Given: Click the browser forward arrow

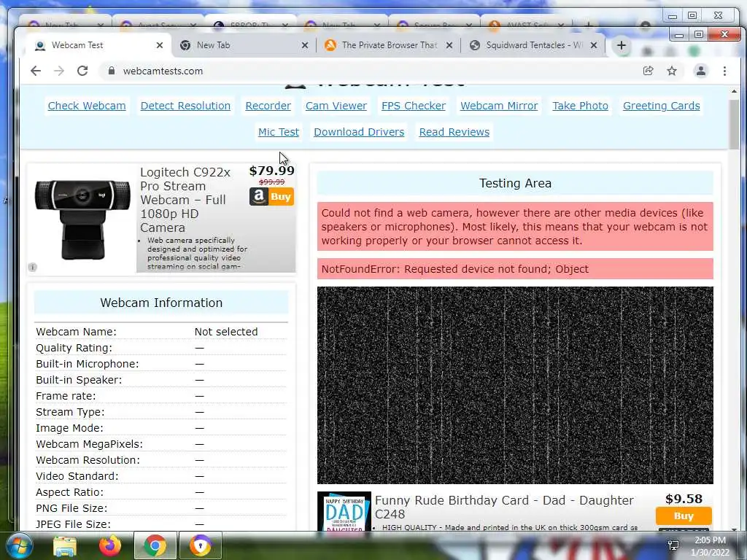Looking at the screenshot, I should tap(58, 71).
